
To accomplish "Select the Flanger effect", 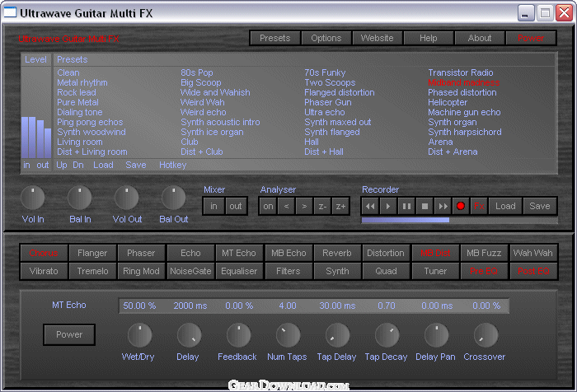I will [x=92, y=253].
